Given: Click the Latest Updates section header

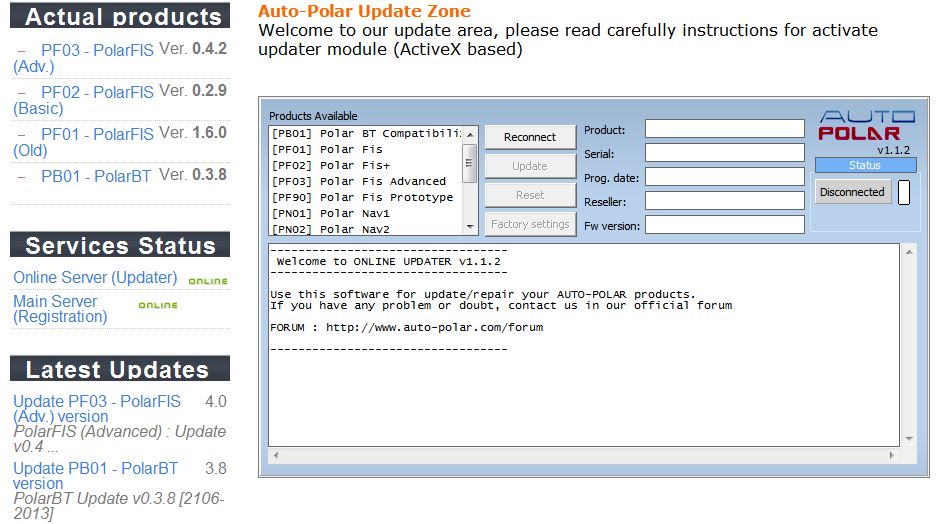Looking at the screenshot, I should [120, 368].
